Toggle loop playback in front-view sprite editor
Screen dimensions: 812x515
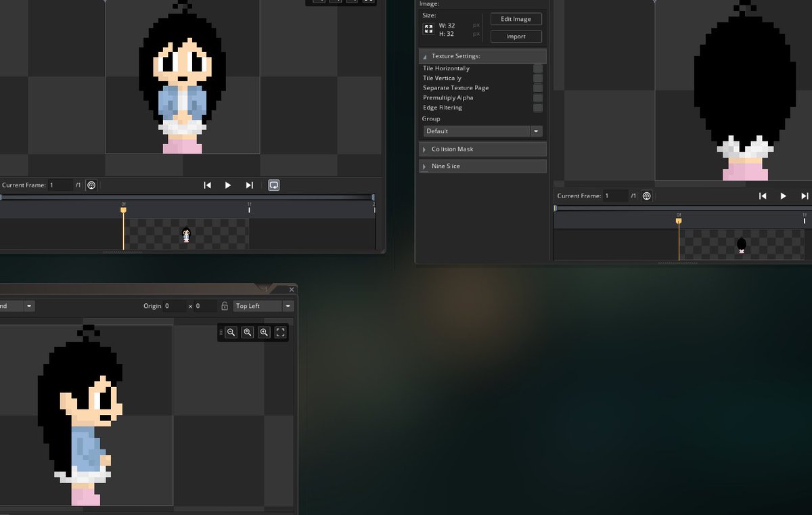274,185
